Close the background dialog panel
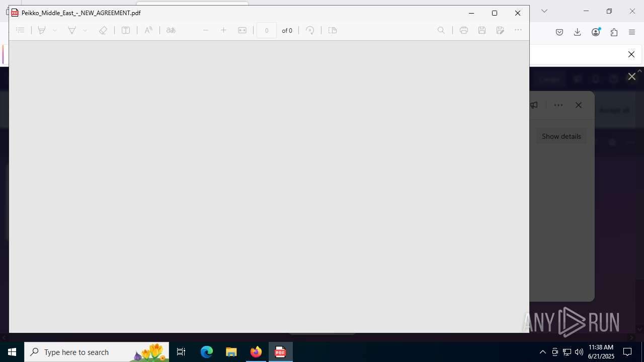Image resolution: width=644 pixels, height=362 pixels. [x=579, y=105]
